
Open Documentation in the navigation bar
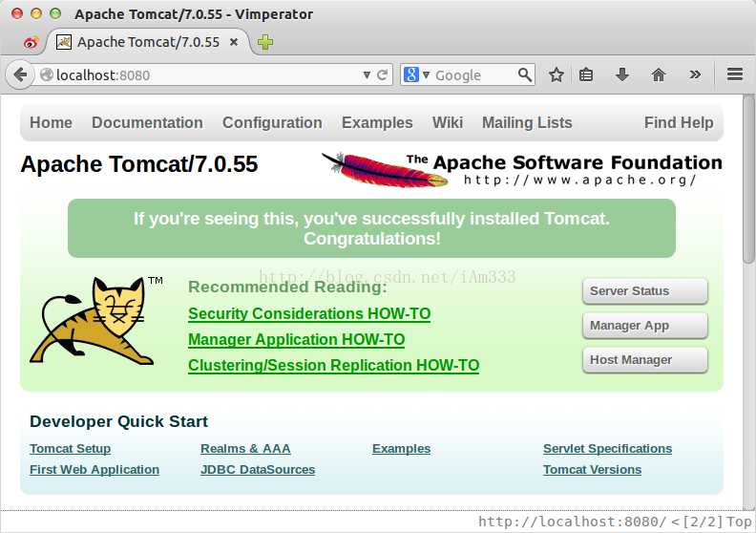click(148, 122)
